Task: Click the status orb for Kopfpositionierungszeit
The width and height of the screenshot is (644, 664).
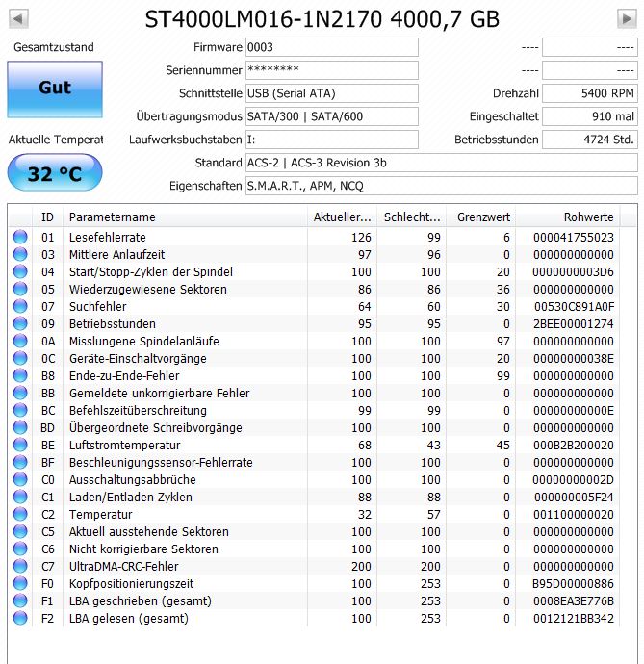Action: tap(20, 583)
